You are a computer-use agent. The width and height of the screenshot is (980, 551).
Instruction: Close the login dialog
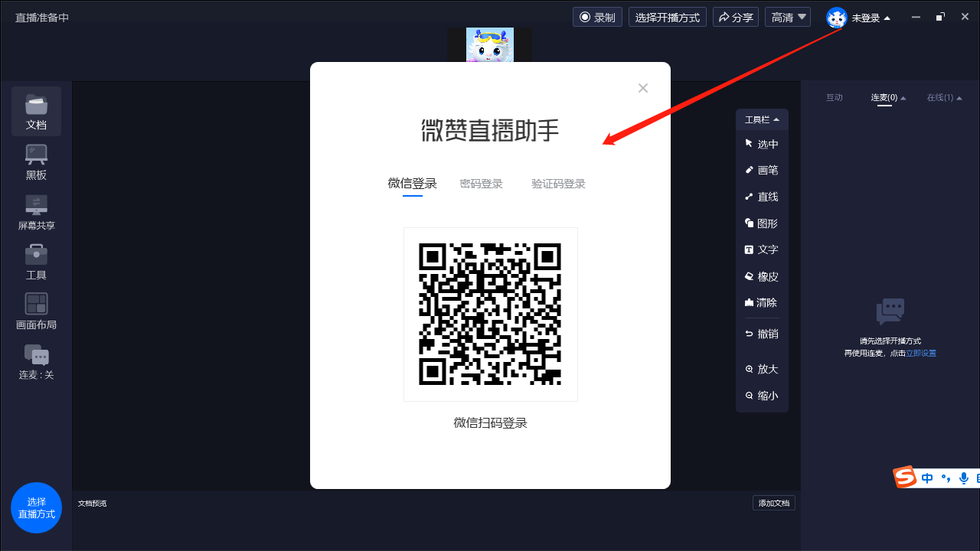(x=643, y=88)
